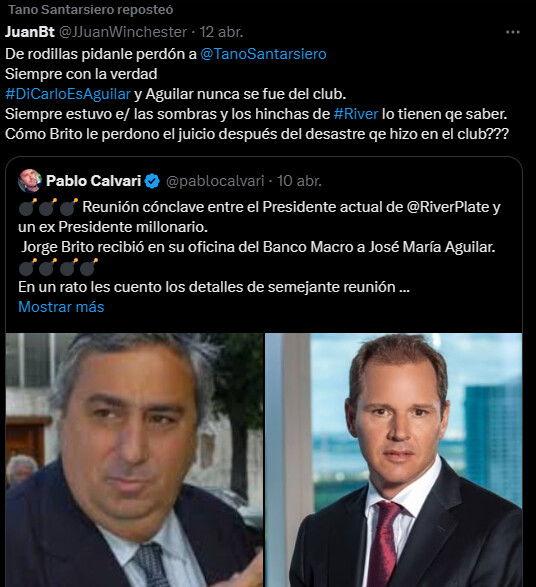
Task: Open the left photo of gray-haired man
Action: pyautogui.click(x=134, y=460)
